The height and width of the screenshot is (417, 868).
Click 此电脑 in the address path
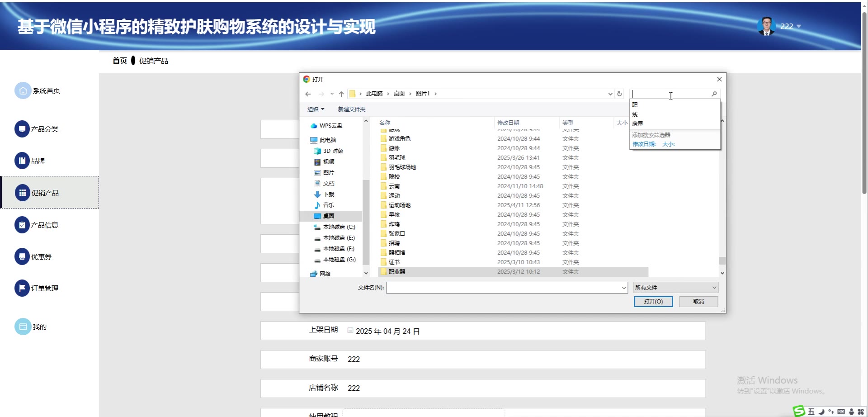coord(374,94)
